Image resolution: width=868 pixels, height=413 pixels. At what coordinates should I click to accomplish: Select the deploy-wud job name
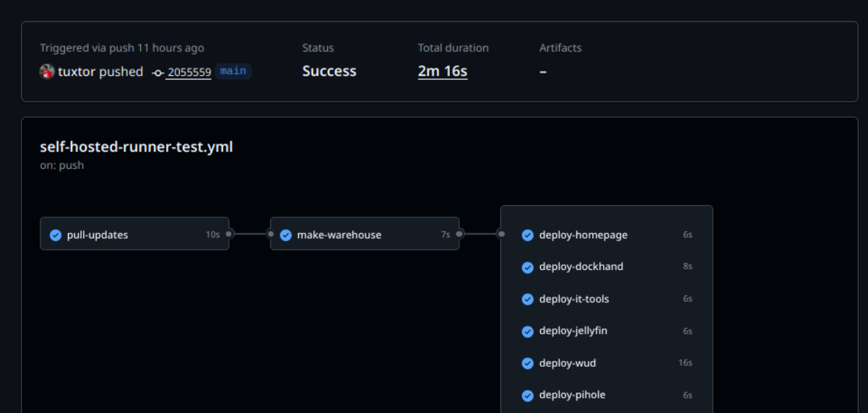point(568,363)
